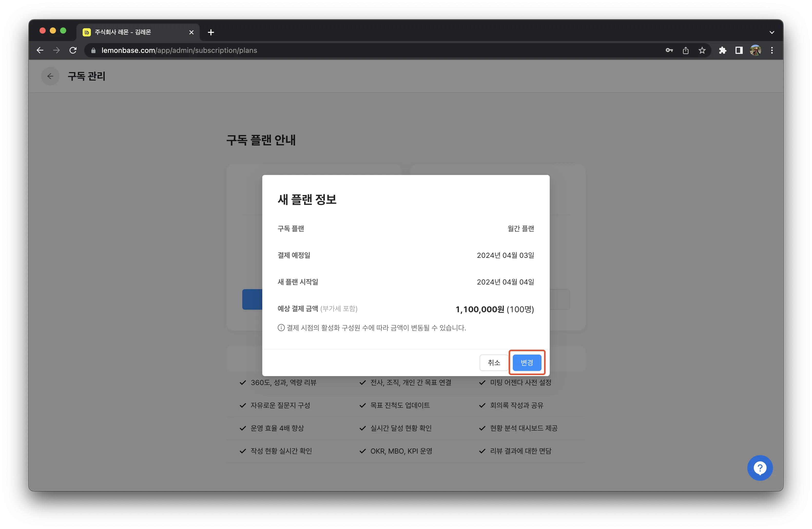Click 회의록 작성과 공유 feature
Image resolution: width=812 pixels, height=529 pixels.
[x=517, y=405]
